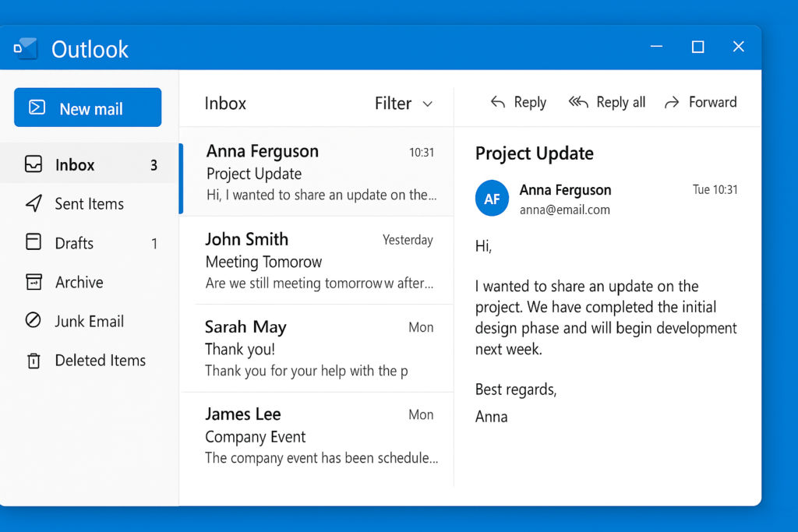Open the Archive folder label

(x=79, y=282)
